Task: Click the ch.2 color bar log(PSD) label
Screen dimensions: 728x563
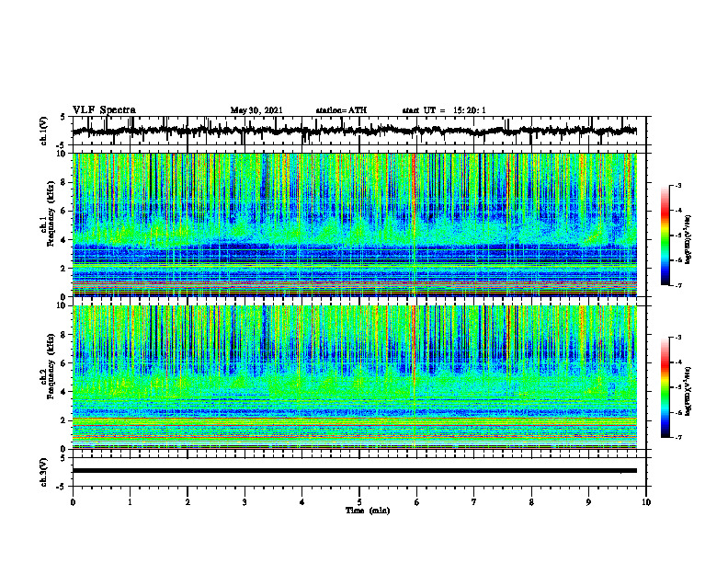Action: coord(688,391)
